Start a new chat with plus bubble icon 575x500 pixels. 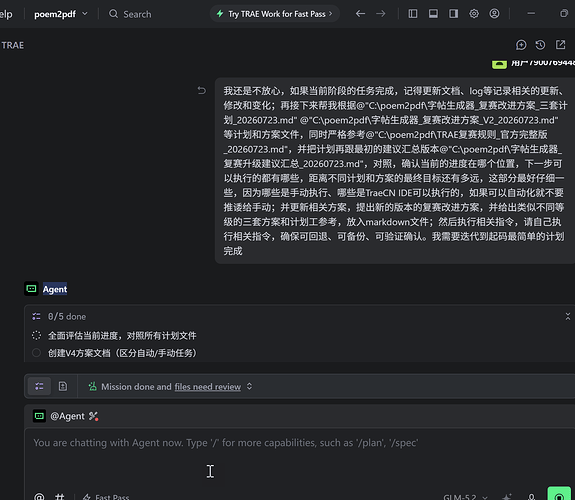tap(521, 45)
